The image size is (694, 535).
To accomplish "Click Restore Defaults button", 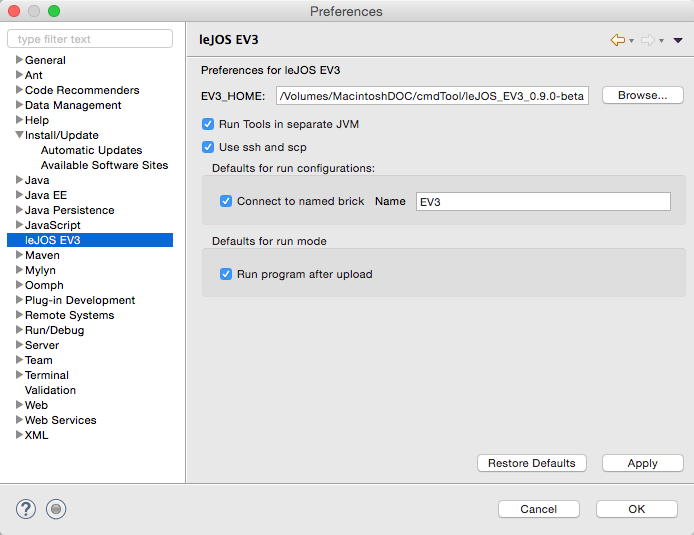I will (532, 463).
